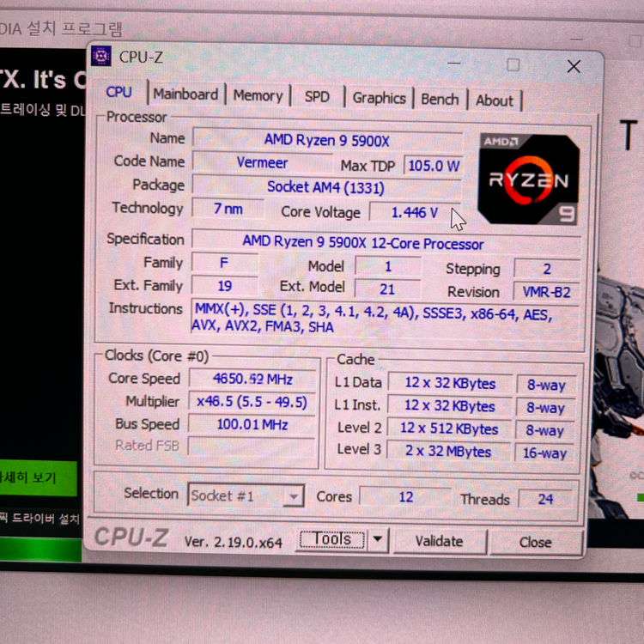Click the Bus Speed value 100.01 MHz
644x644 pixels.
point(252,424)
